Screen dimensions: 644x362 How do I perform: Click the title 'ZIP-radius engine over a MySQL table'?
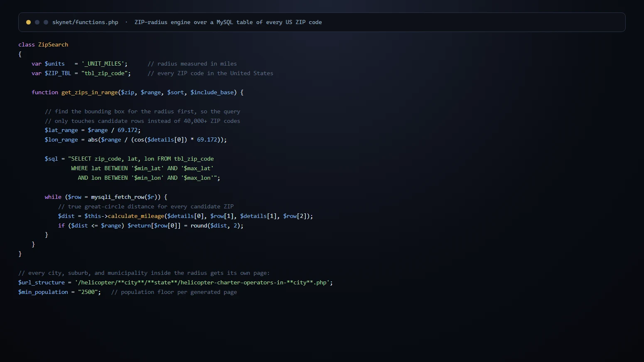click(x=228, y=22)
